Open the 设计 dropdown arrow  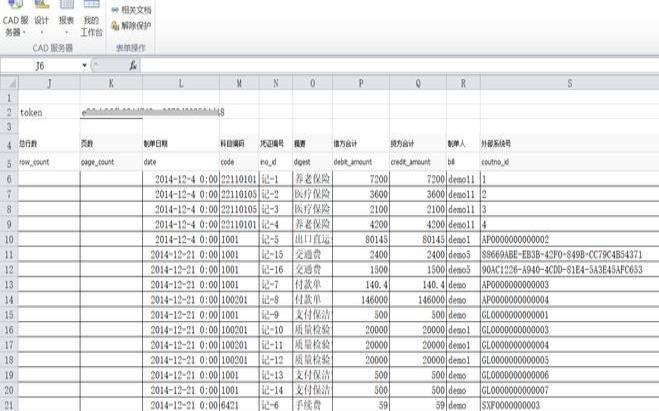click(41, 32)
